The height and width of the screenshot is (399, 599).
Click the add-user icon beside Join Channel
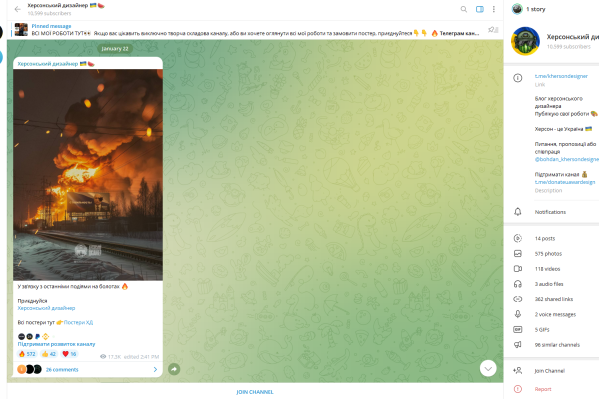(x=518, y=371)
